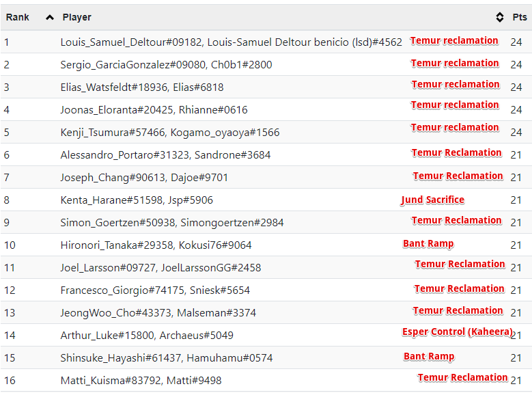
Task: Sort by the Player column header
Action: coord(76,17)
